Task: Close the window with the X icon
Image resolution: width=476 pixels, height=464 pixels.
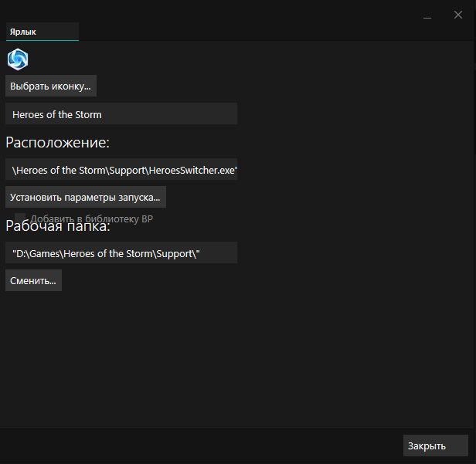Action: click(x=458, y=15)
